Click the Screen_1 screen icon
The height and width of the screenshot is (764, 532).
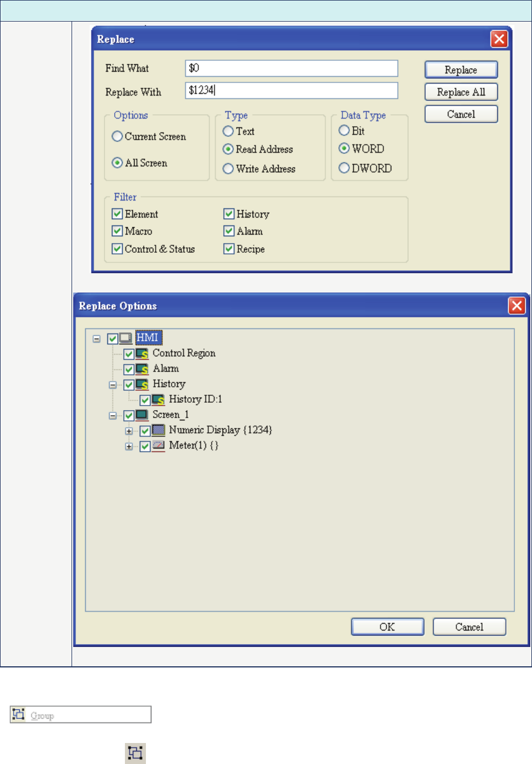tap(142, 415)
